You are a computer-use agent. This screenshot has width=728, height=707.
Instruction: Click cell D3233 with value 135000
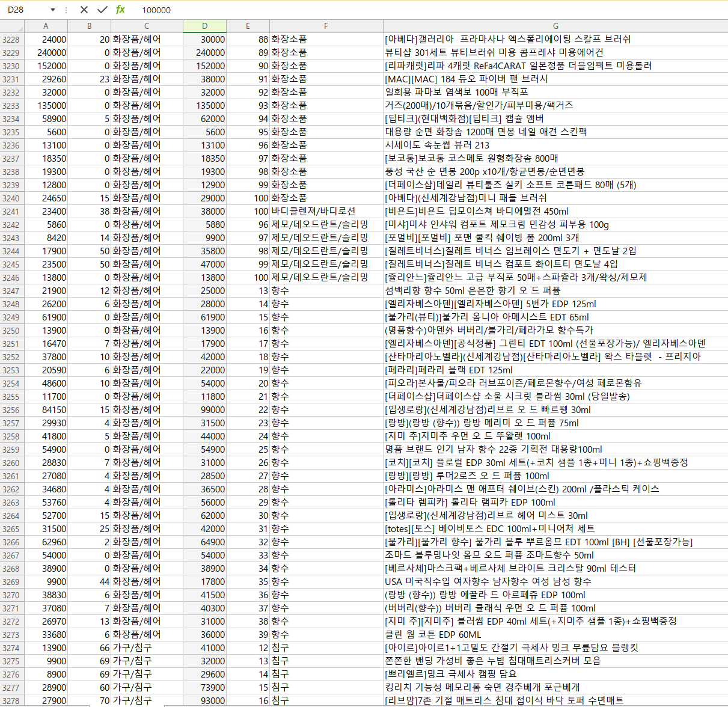tap(204, 105)
